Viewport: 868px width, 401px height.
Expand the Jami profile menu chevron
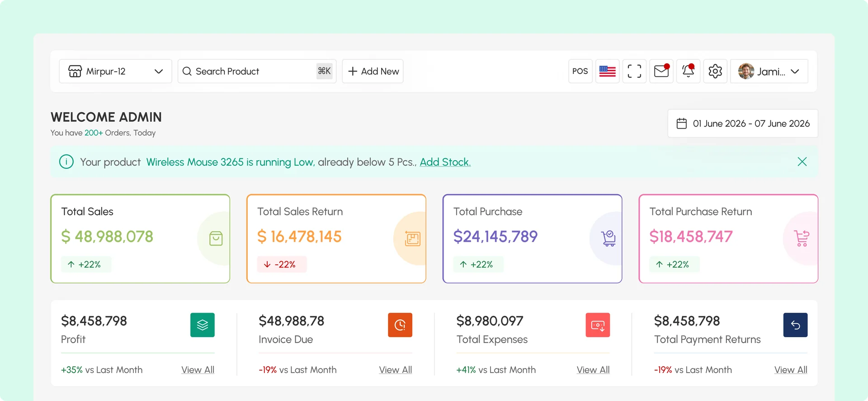(x=795, y=72)
